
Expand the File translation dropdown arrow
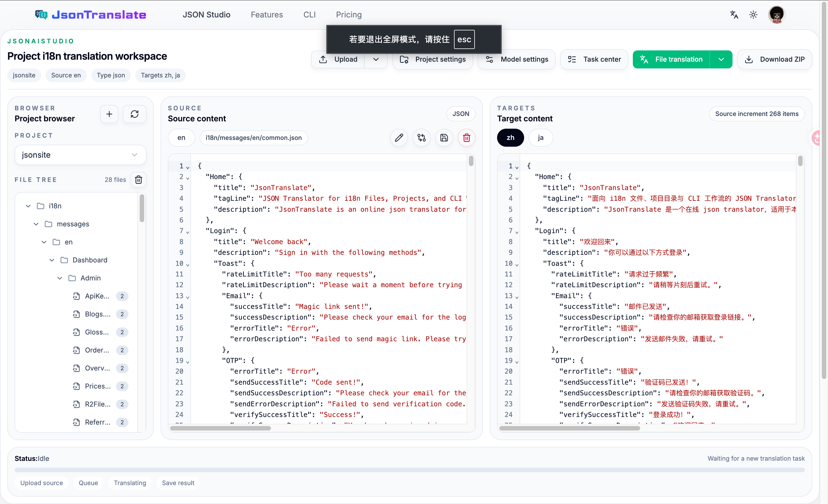721,59
